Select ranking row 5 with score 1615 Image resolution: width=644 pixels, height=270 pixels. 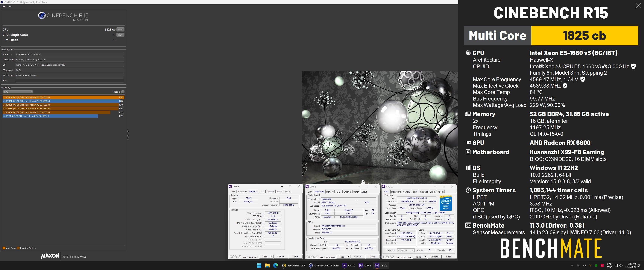[x=63, y=112]
